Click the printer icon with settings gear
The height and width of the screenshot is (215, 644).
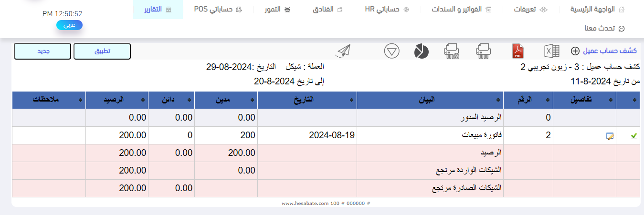452,51
